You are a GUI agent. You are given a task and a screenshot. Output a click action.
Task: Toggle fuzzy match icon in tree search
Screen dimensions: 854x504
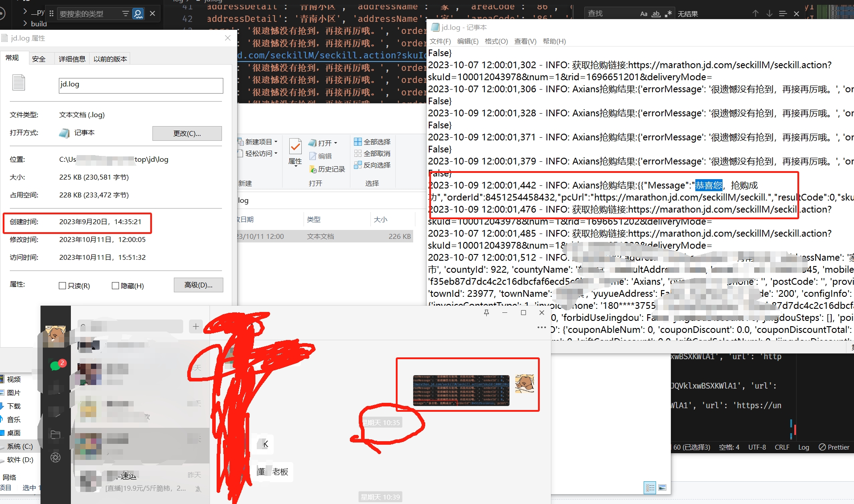point(138,14)
